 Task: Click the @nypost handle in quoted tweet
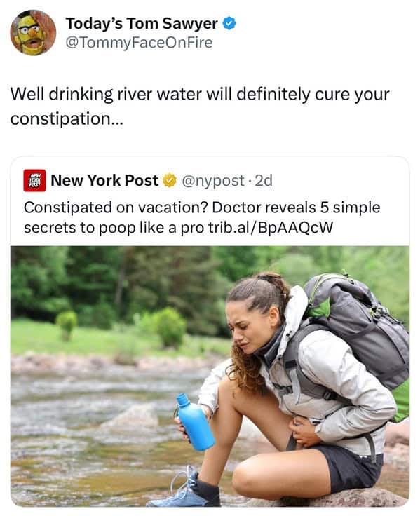(x=212, y=181)
